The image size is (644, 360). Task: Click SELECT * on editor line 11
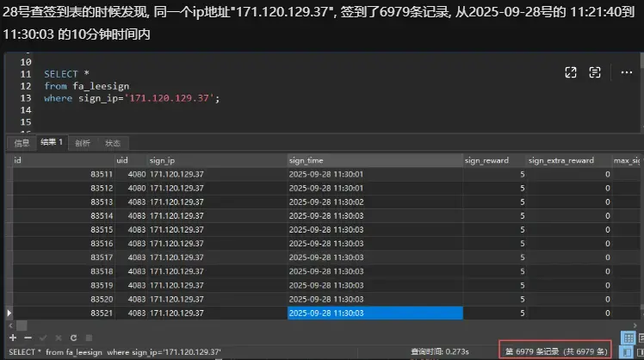[66, 74]
